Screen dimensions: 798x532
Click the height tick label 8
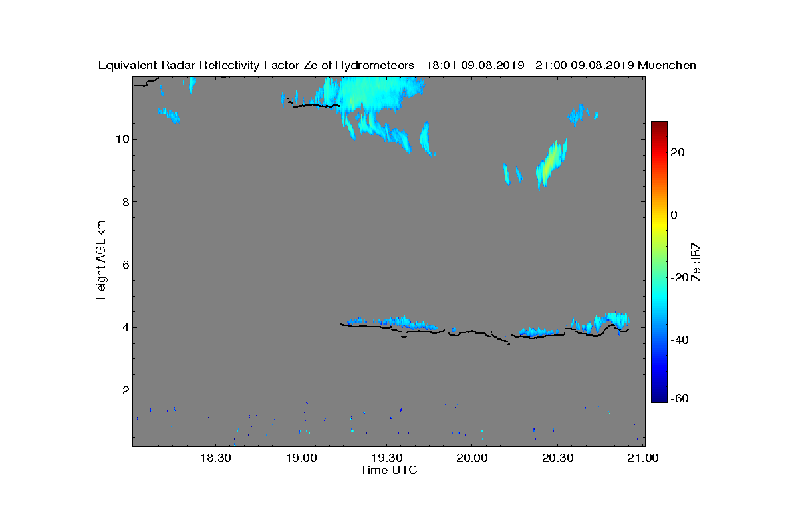coord(125,201)
